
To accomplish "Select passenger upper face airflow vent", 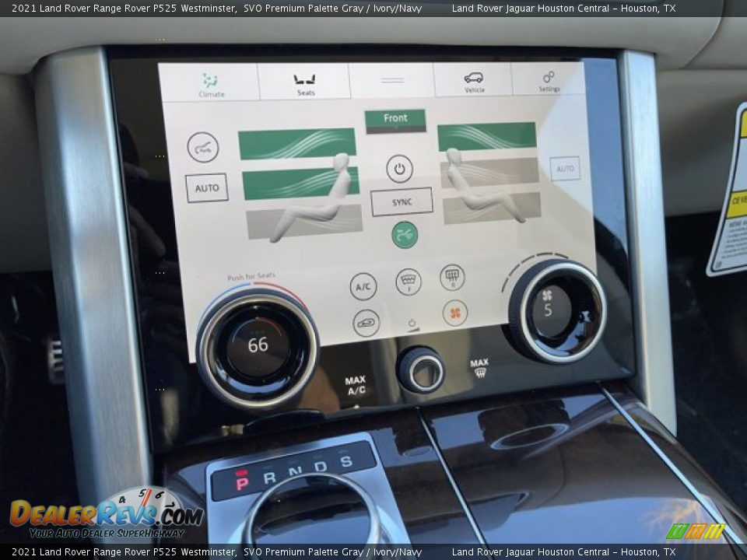I will pyautogui.click(x=487, y=136).
